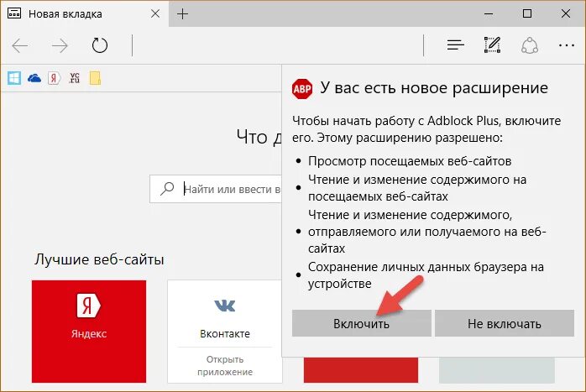
Task: Click the forward navigation arrow
Action: point(60,45)
